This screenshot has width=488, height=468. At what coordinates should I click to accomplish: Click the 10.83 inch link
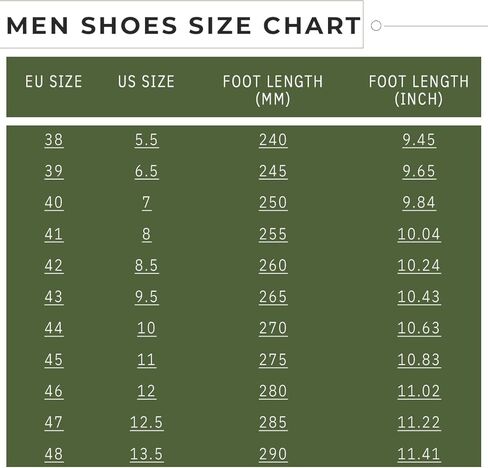pos(419,360)
